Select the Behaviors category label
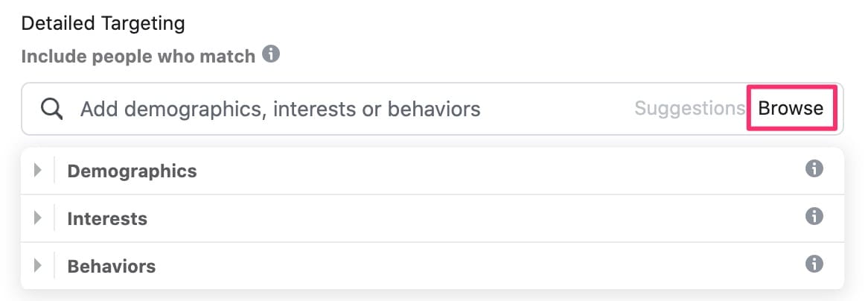The width and height of the screenshot is (868, 301). [x=111, y=267]
